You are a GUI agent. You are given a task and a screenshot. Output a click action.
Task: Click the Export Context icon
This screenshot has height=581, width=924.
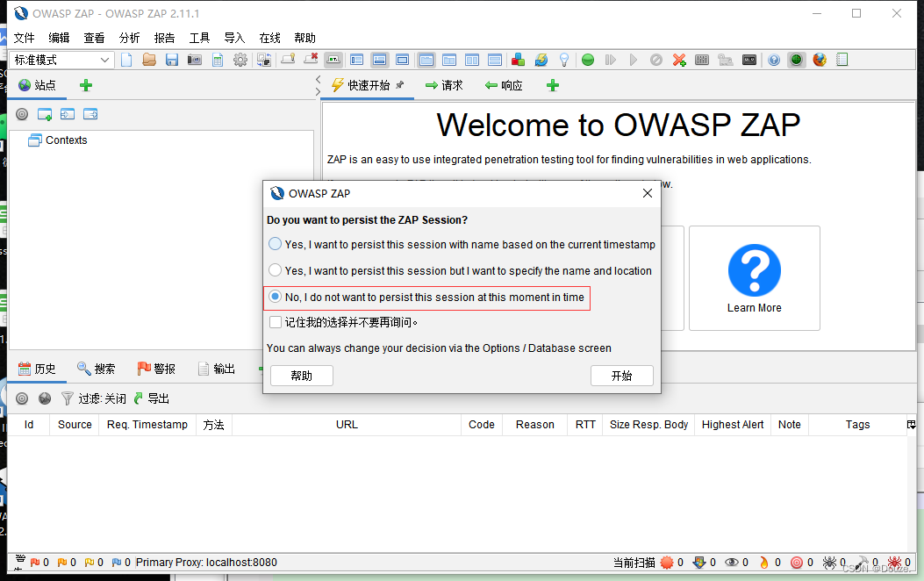(x=90, y=114)
